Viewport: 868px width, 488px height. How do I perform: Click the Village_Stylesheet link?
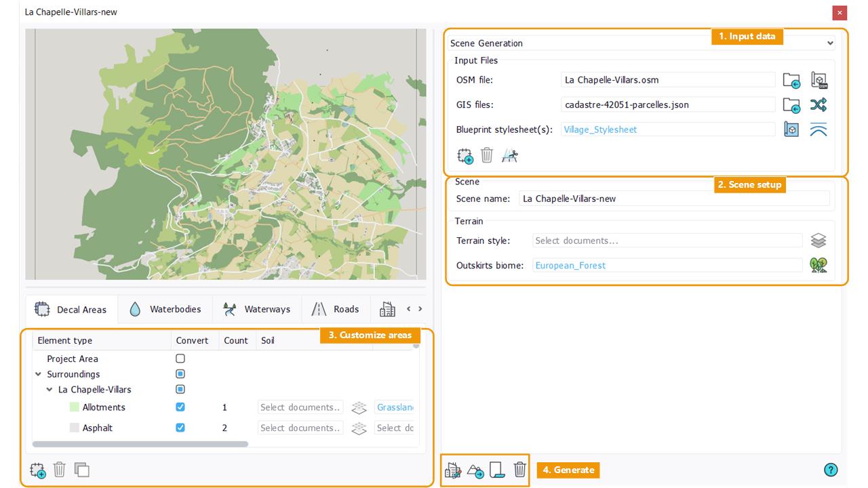pyautogui.click(x=600, y=129)
